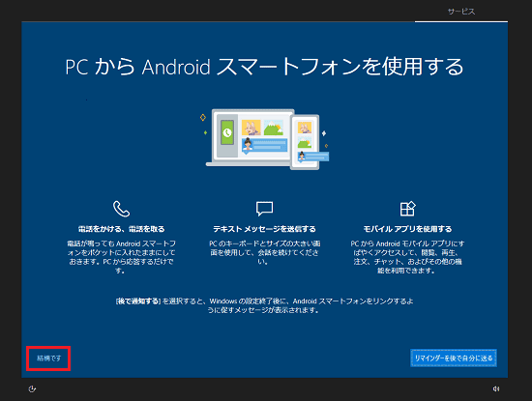The height and width of the screenshot is (401, 532).
Task: Click the paragraph beginning 電話が鳴っても Android
Action: coord(122,257)
